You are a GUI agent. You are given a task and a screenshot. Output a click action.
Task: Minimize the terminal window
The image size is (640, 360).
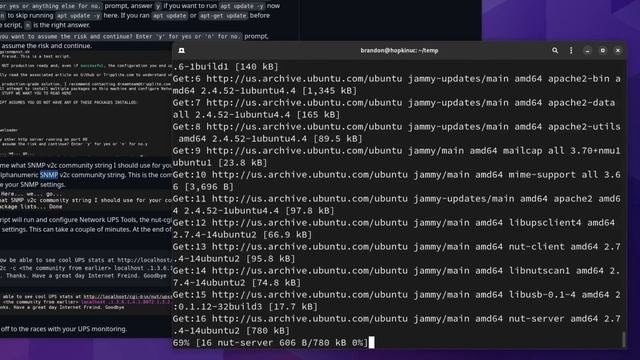tap(587, 51)
